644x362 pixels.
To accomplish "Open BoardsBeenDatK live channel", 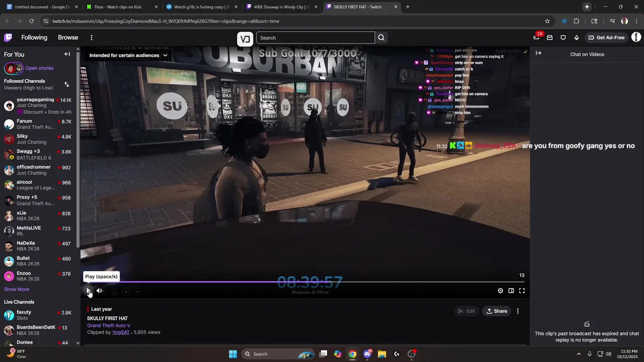I will pos(38,330).
